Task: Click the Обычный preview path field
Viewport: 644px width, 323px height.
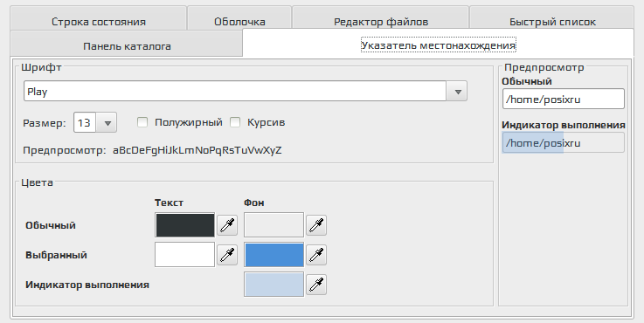Action: click(563, 99)
